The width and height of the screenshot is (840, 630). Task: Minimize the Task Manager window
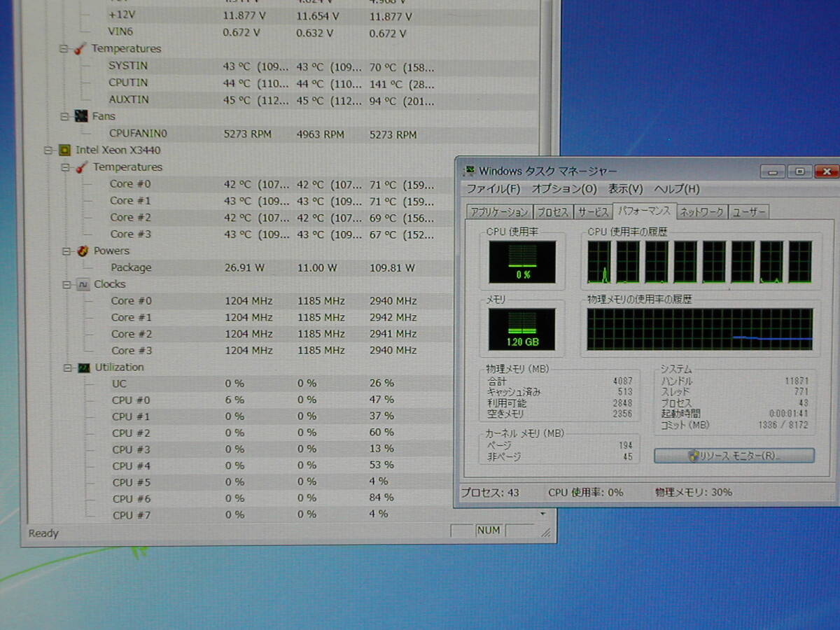click(772, 171)
